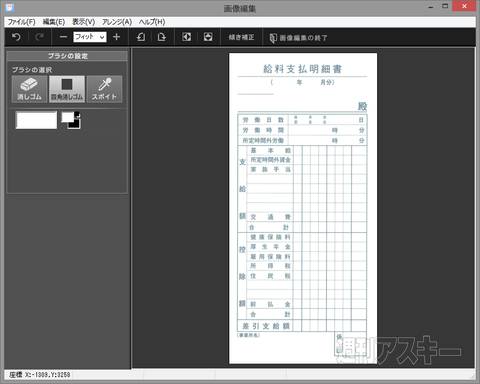Rotate the image right
This screenshot has height=384, width=480.
coord(162,37)
